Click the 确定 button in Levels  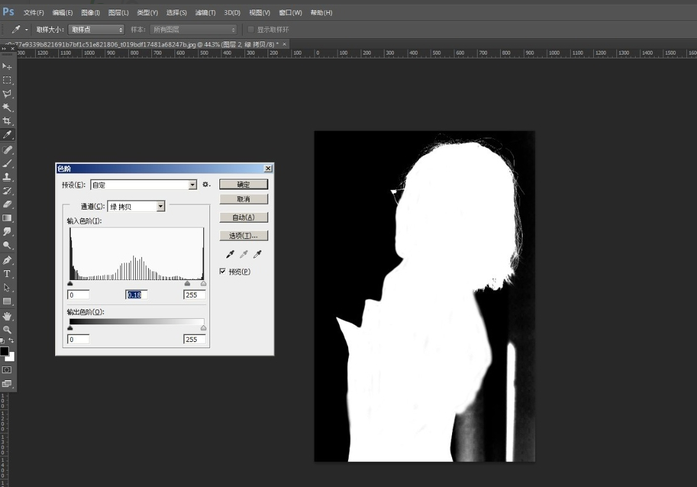(x=243, y=185)
